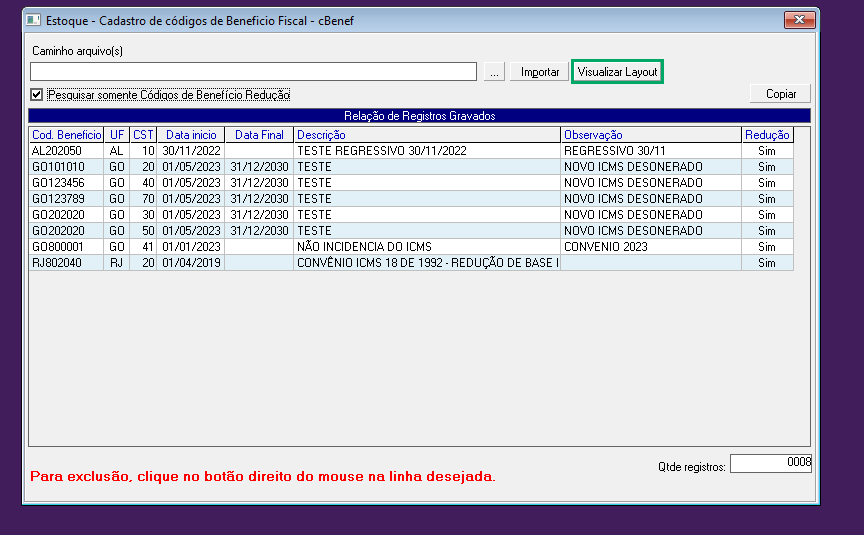
Task: Click UF cell RJ
Action: click(117, 263)
